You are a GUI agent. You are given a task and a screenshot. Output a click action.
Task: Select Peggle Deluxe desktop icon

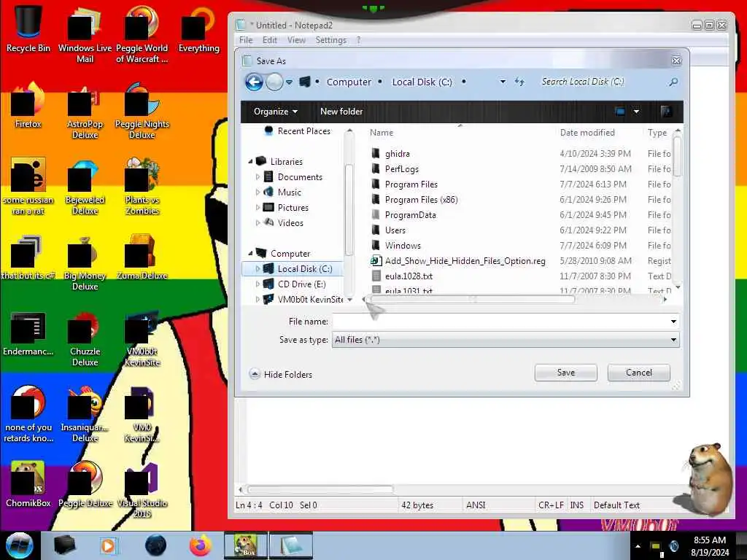[x=85, y=484]
